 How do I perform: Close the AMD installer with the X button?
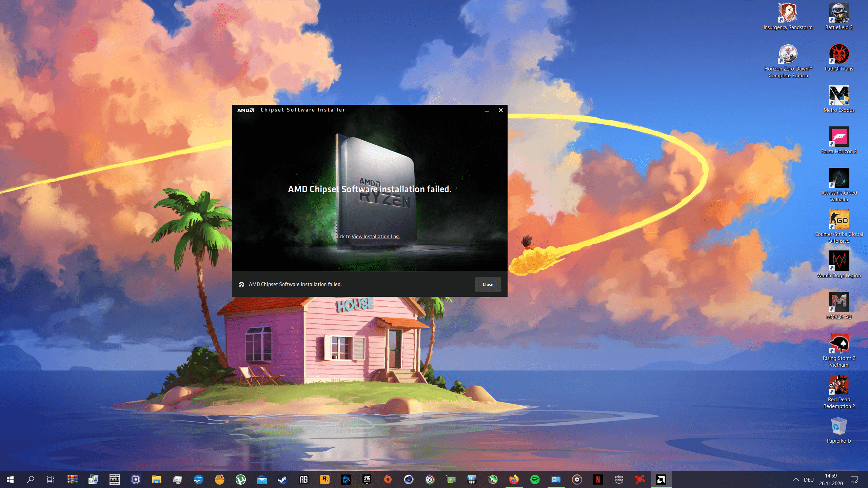tap(500, 110)
